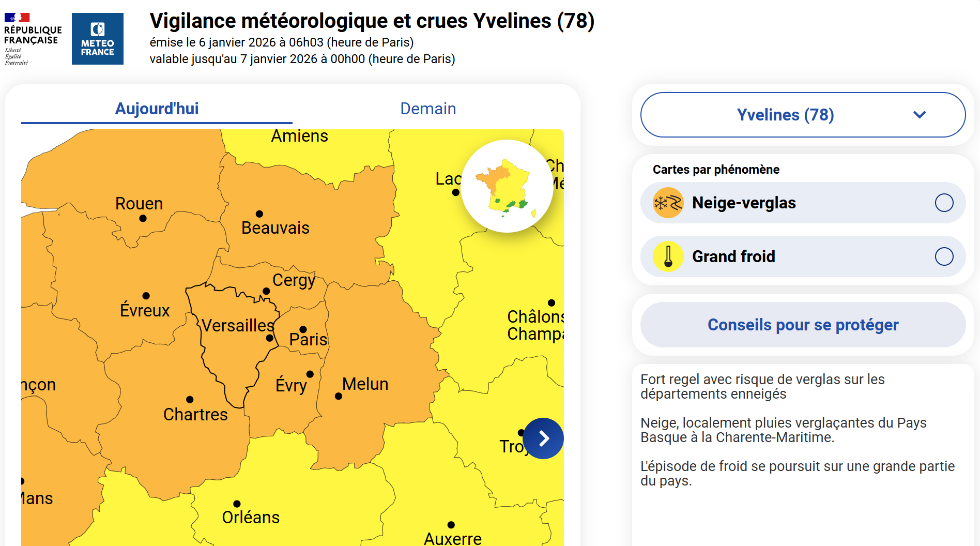Click the chevron in department selector
The height and width of the screenshot is (546, 980).
click(x=920, y=115)
